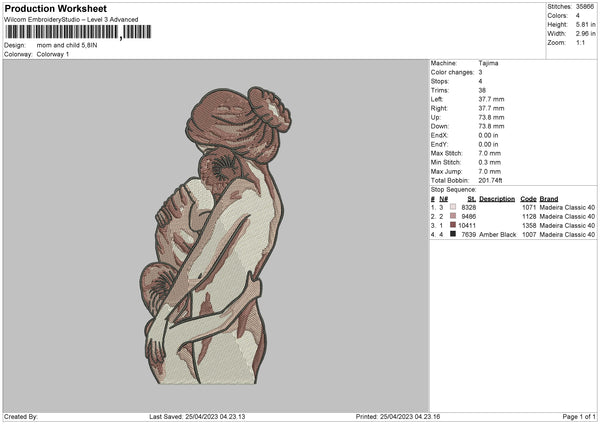
Task: Click the Min Stitch value 0.3 mm
Action: [x=489, y=162]
